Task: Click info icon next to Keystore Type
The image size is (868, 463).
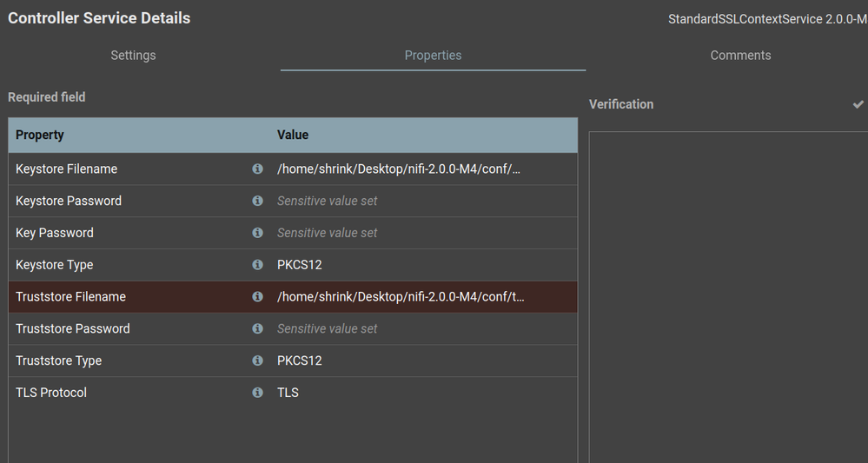Action: tap(257, 265)
